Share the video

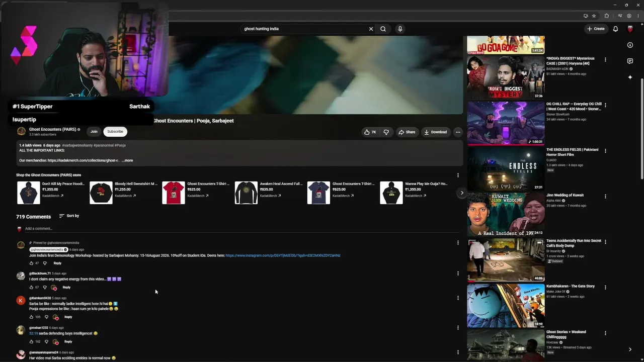point(407,132)
